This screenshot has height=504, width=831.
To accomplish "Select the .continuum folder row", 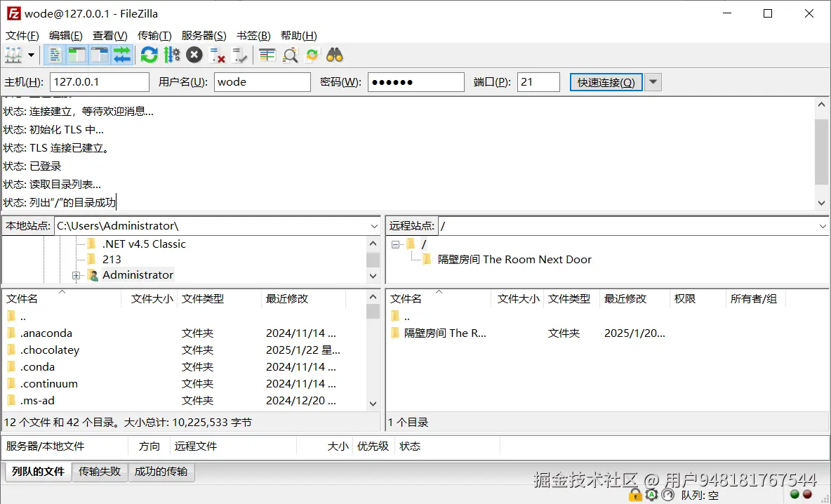I will 183,384.
